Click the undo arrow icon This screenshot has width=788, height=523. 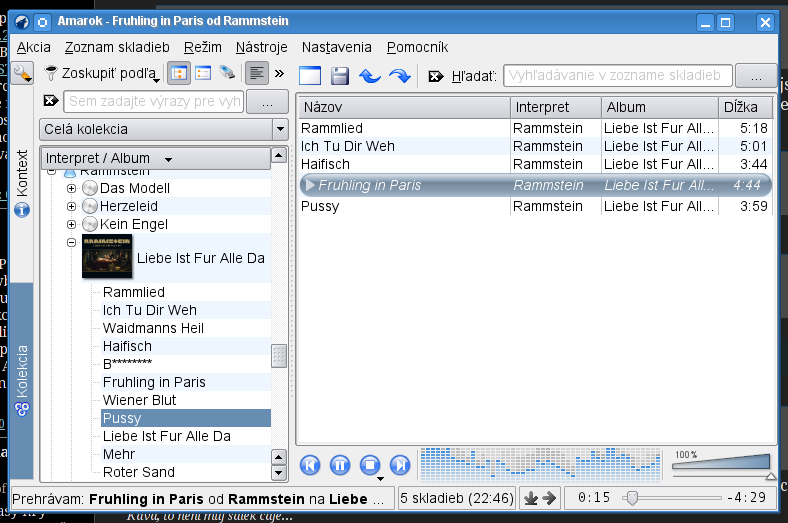[x=370, y=76]
